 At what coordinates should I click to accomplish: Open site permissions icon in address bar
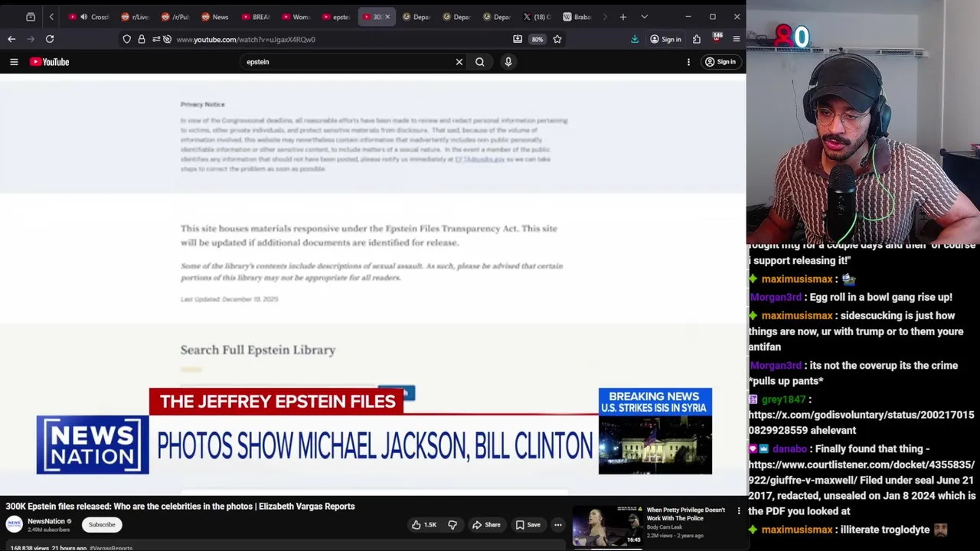coord(156,39)
